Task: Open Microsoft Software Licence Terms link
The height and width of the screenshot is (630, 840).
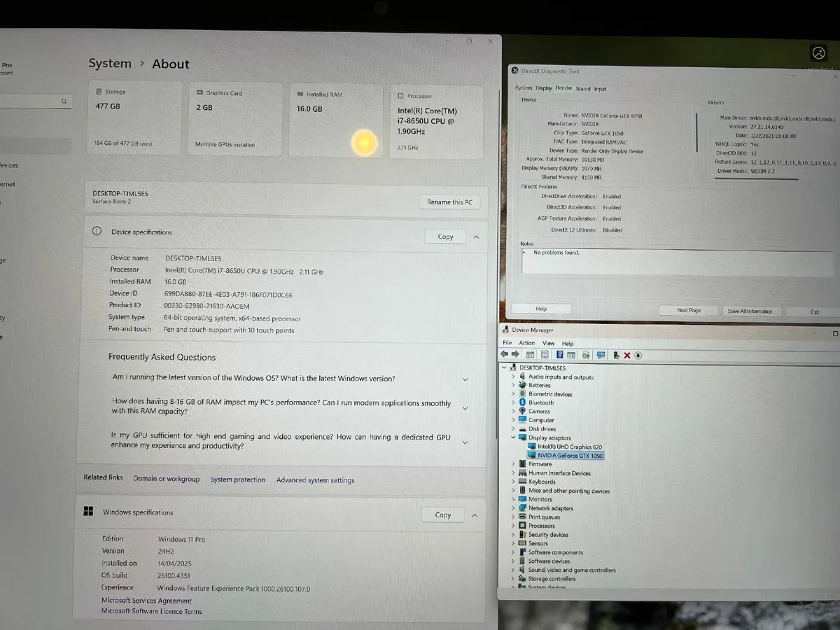Action: 152,611
